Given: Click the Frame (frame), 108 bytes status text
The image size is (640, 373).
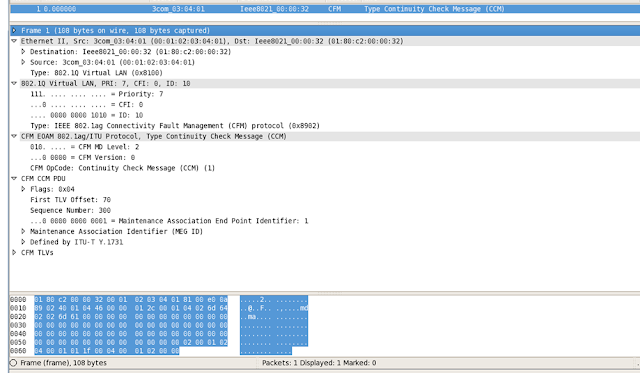Looking at the screenshot, I should point(64,363).
